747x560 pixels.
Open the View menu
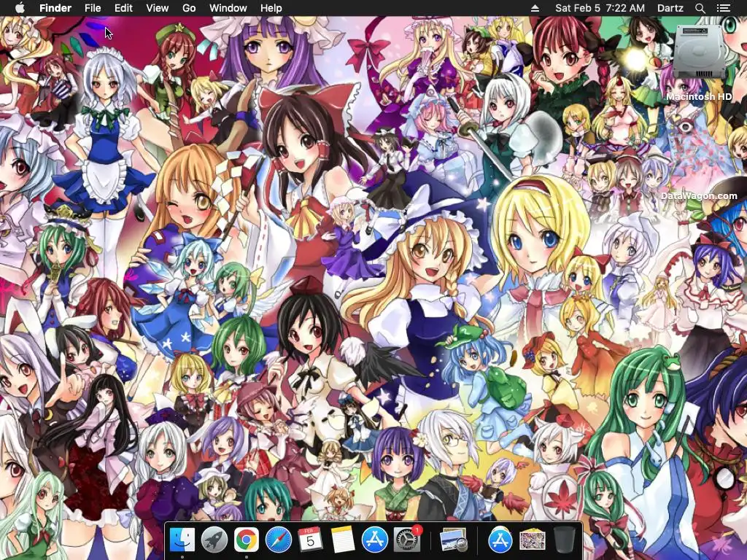158,8
